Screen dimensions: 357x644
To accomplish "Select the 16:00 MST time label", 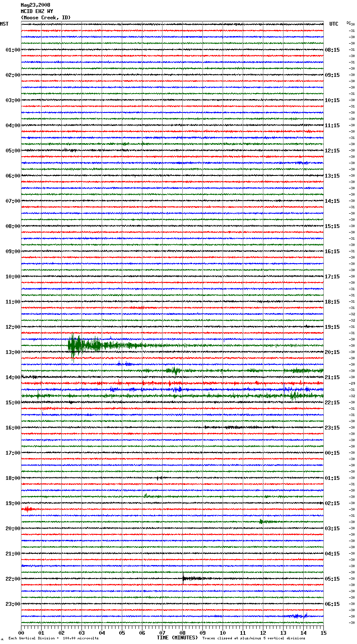I will click(x=13, y=428).
